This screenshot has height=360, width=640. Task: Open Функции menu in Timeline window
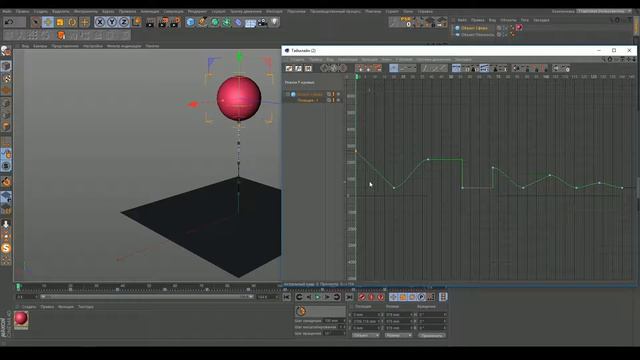[x=369, y=60]
